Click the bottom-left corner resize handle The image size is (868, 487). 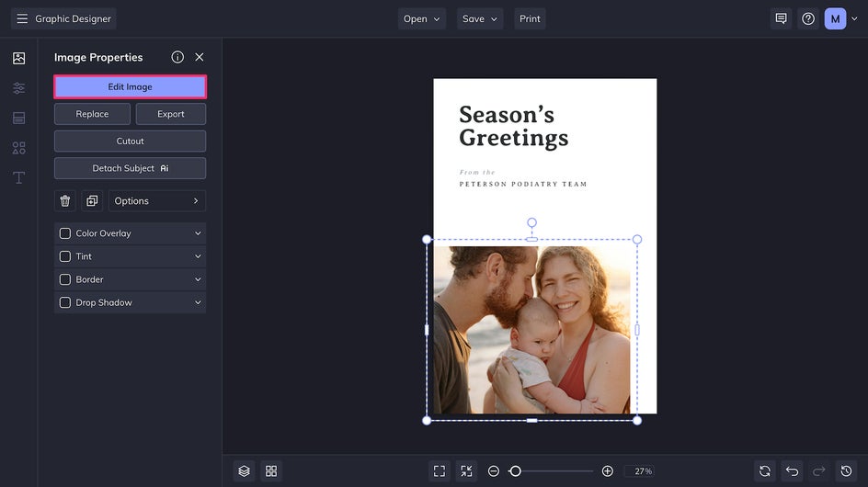427,421
